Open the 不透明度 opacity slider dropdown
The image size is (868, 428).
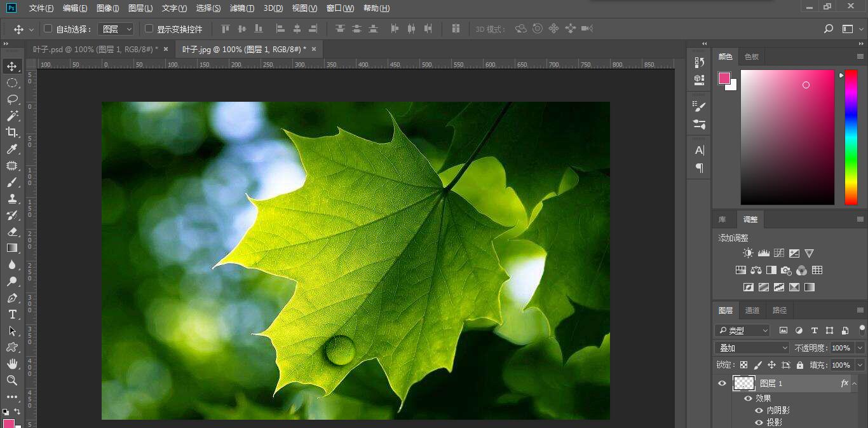pos(860,348)
